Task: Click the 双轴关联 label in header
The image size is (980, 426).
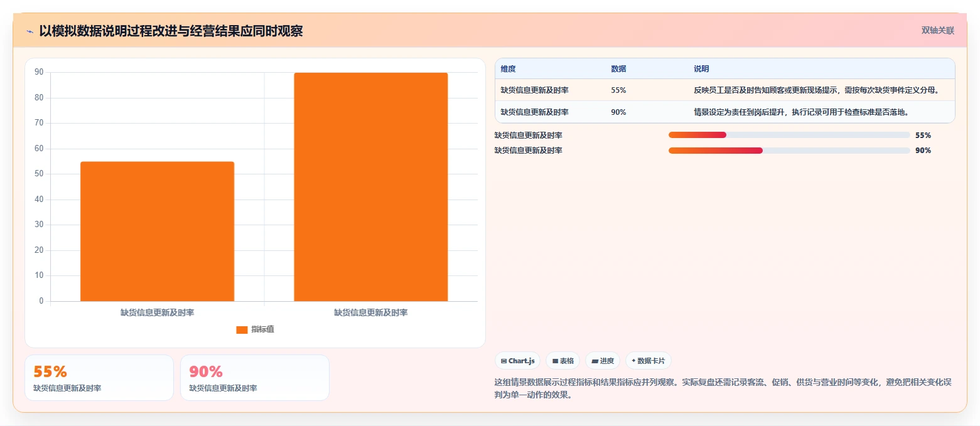Action: (938, 31)
